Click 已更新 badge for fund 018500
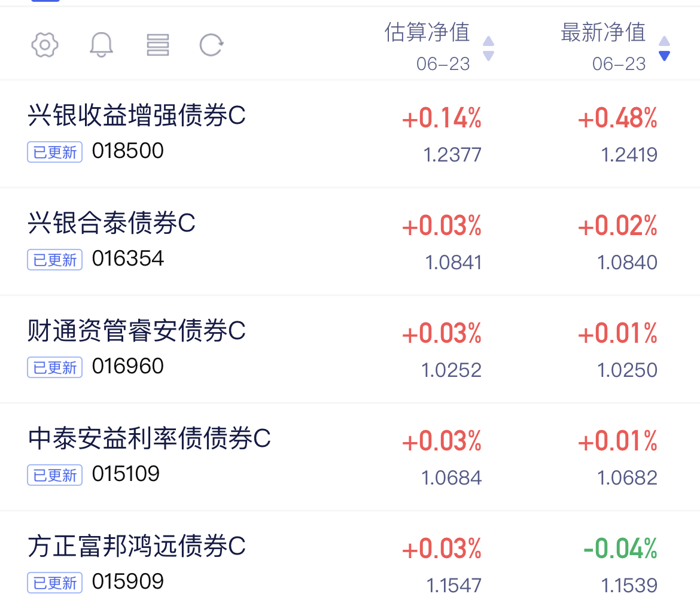Viewport: 700px width, 612px height. [x=55, y=152]
